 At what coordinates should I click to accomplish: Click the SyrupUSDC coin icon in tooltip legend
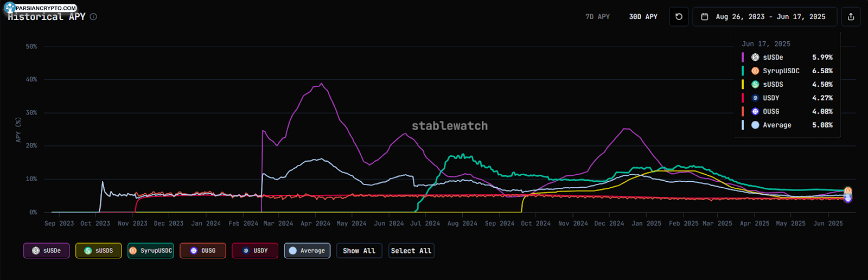point(755,71)
